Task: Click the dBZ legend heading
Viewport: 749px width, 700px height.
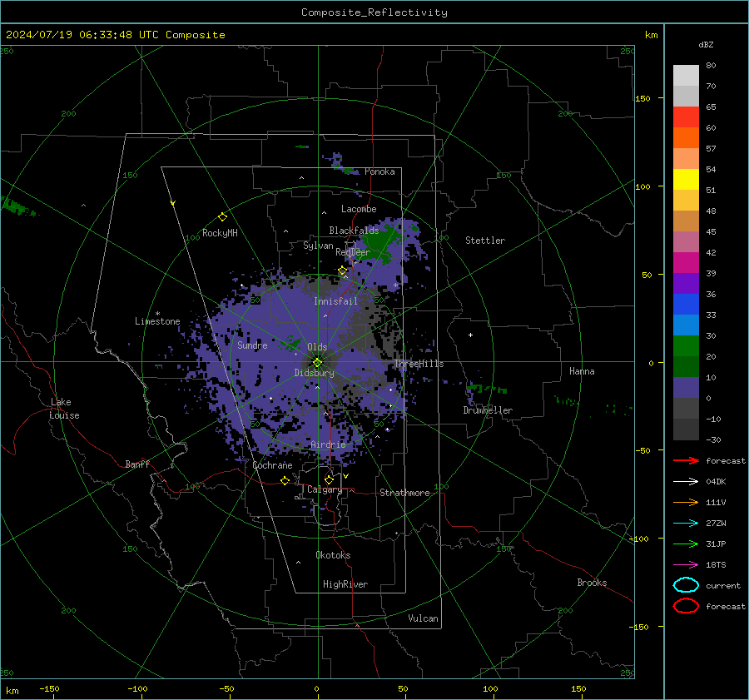Action: [706, 44]
